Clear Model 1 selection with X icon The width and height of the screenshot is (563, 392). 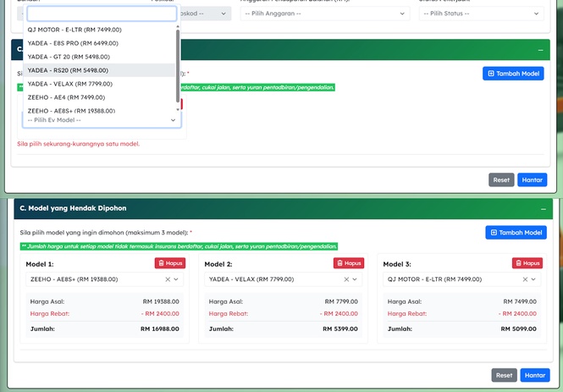(x=168, y=279)
